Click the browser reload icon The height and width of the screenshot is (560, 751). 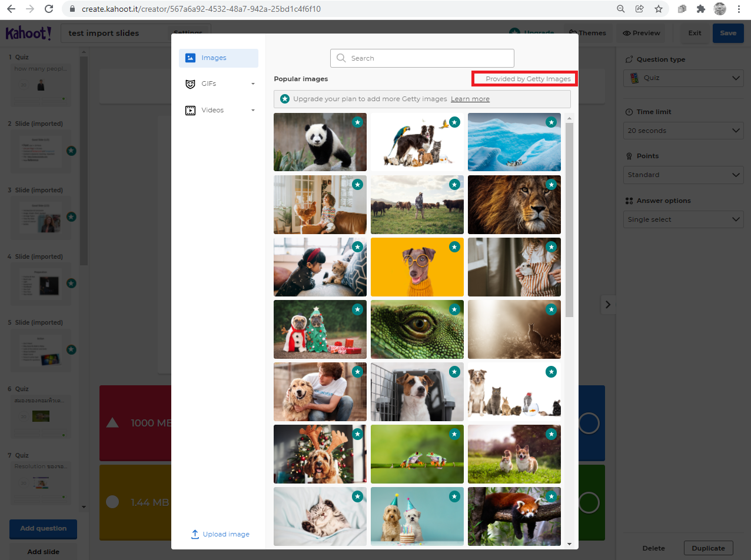[x=49, y=9]
